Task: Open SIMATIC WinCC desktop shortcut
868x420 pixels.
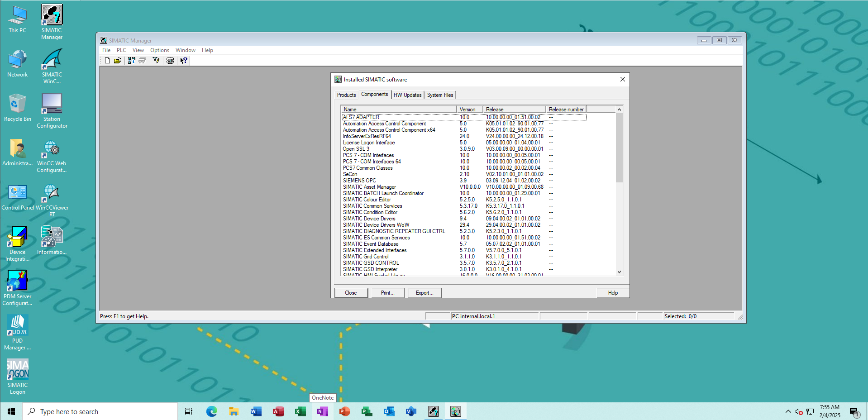Action: click(52, 66)
